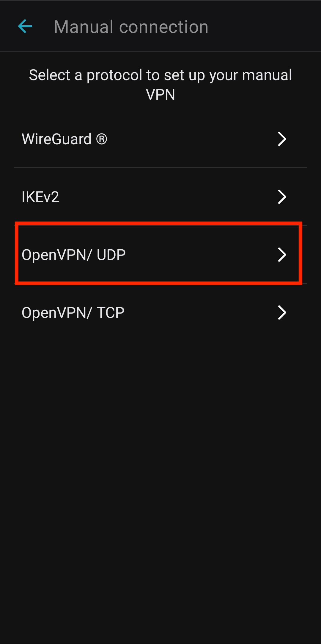Viewport: 321px width, 644px height.
Task: Choose the IKEv2 protocol label
Action: tap(40, 197)
